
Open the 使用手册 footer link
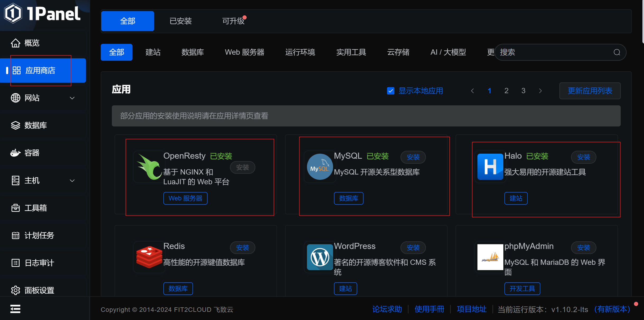point(429,309)
